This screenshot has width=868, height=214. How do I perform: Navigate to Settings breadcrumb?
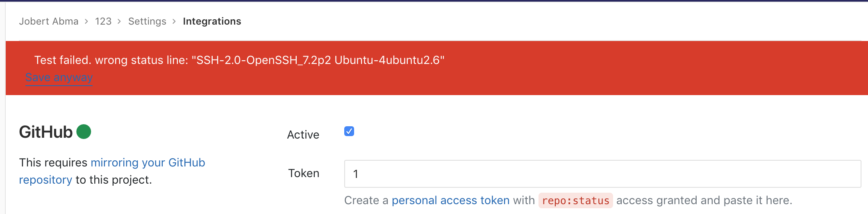pyautogui.click(x=147, y=21)
